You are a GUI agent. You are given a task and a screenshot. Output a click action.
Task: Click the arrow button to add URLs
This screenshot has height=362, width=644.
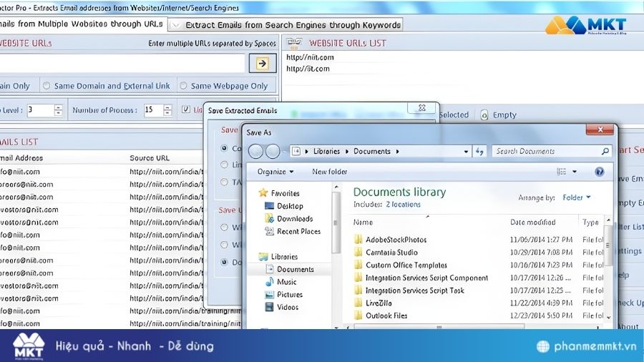point(262,63)
